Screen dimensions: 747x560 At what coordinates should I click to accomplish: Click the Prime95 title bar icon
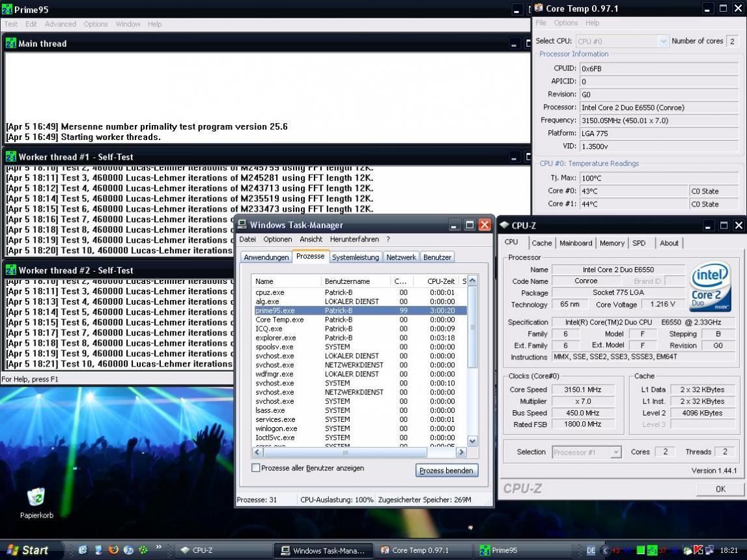[x=7, y=9]
